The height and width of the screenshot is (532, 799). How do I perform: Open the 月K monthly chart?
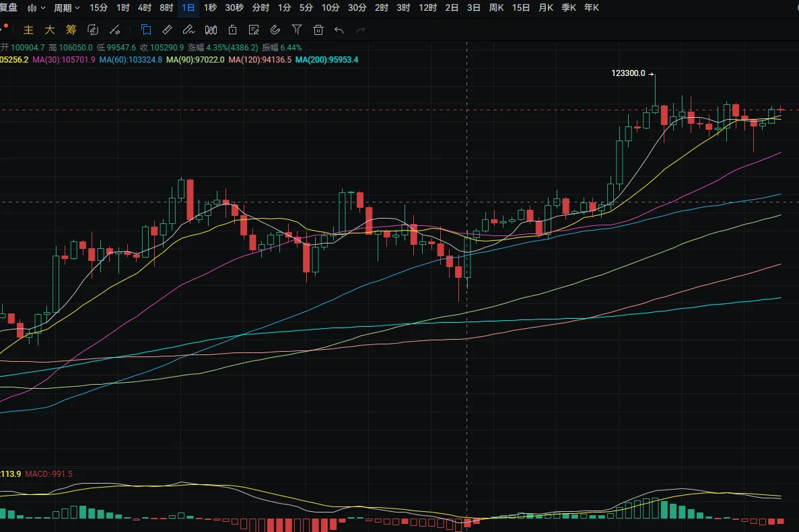coord(546,7)
